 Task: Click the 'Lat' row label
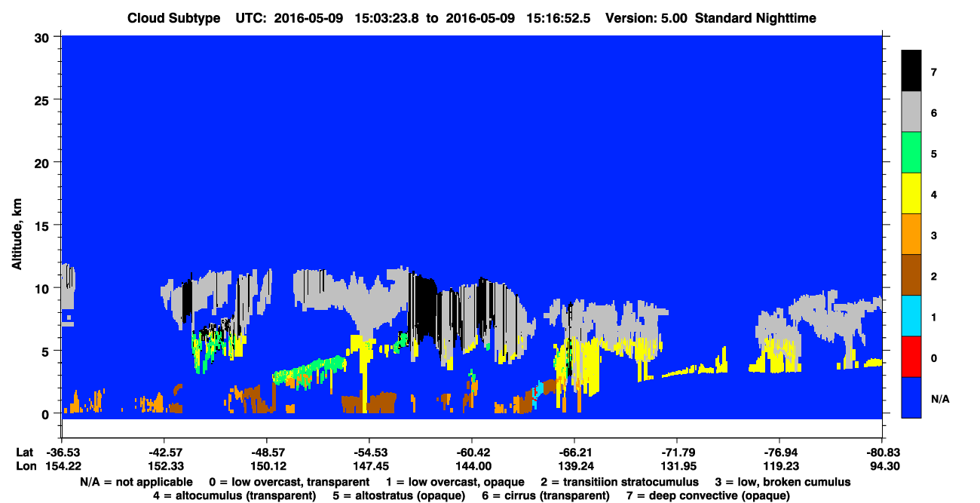tap(23, 452)
